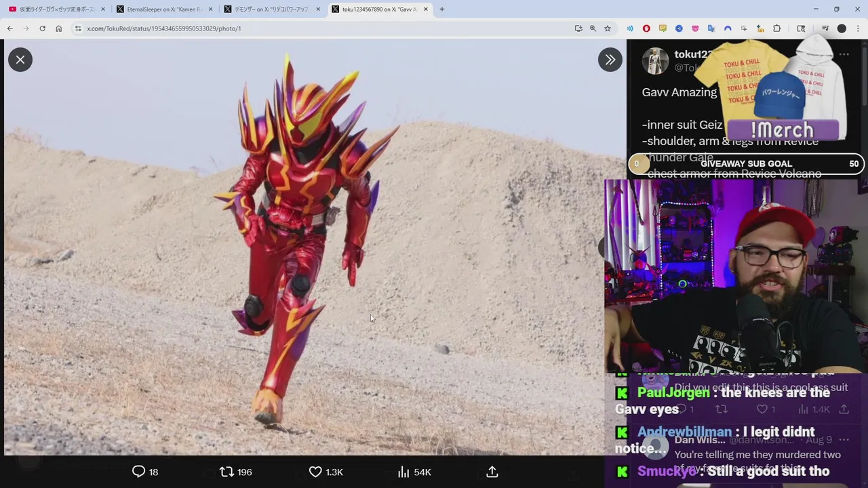The height and width of the screenshot is (488, 868).
Task: Open the zoom magnifier in the address bar
Action: click(593, 28)
